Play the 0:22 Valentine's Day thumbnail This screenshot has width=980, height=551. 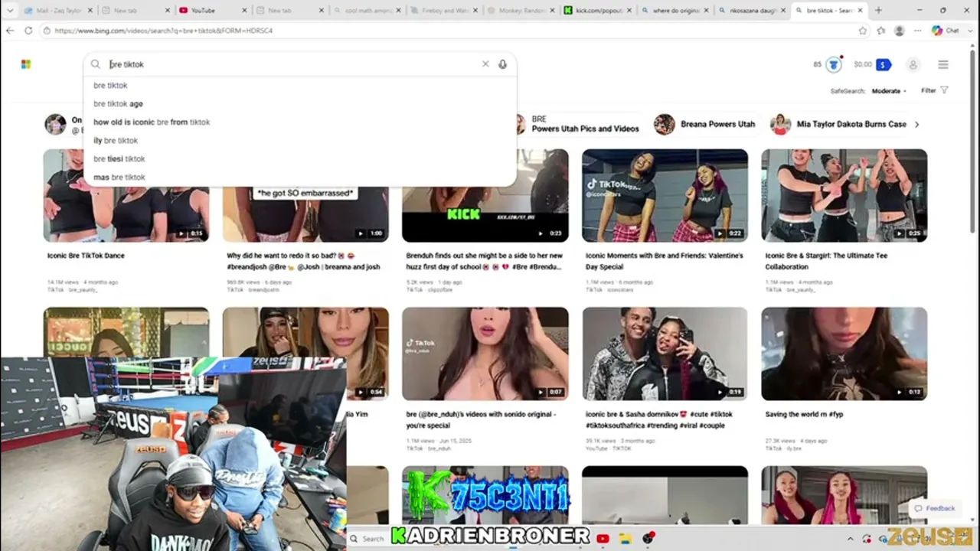click(665, 196)
